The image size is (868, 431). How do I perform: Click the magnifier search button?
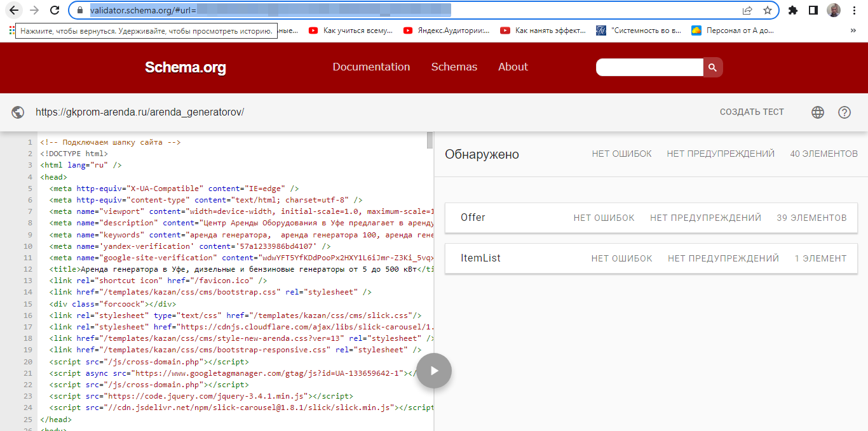[x=713, y=67]
